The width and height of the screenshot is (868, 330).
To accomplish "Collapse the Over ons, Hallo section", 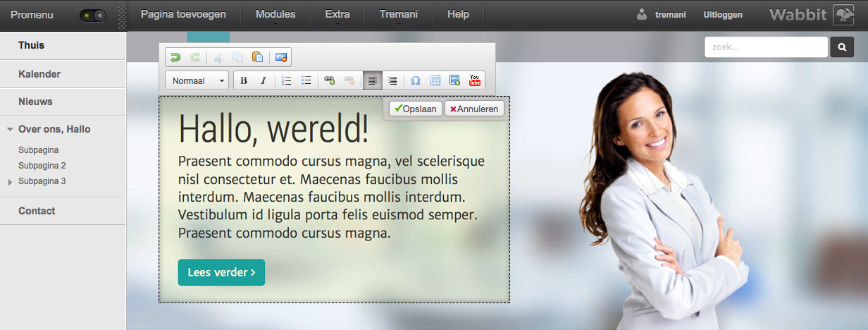I will pos(10,130).
